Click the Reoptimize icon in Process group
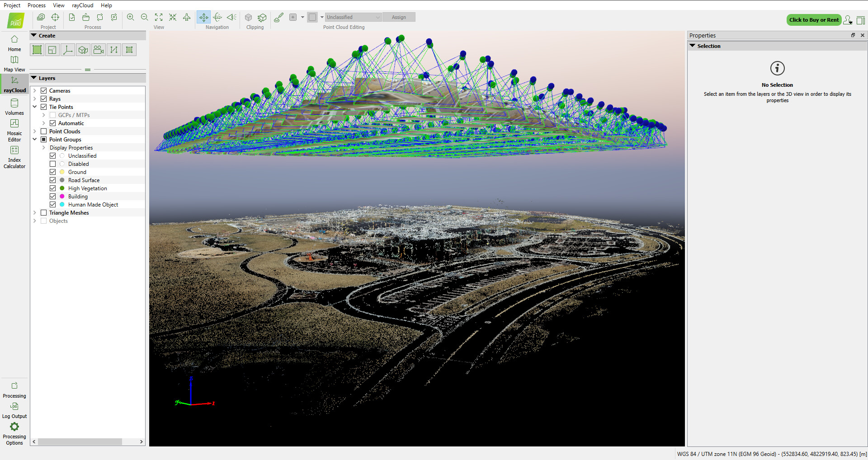Image resolution: width=868 pixels, height=460 pixels. (x=100, y=17)
